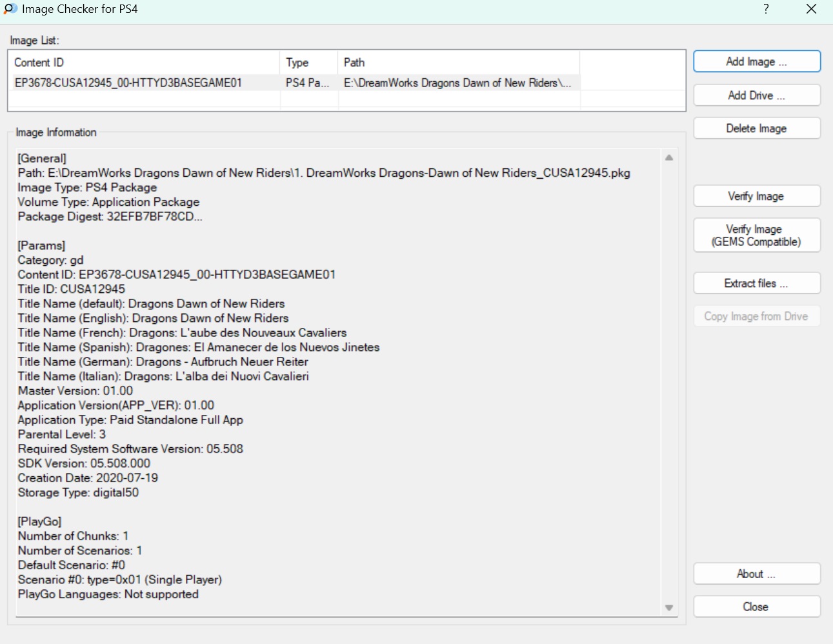
Task: Click Verify Image (GEMS Compatible) button
Action: point(756,236)
